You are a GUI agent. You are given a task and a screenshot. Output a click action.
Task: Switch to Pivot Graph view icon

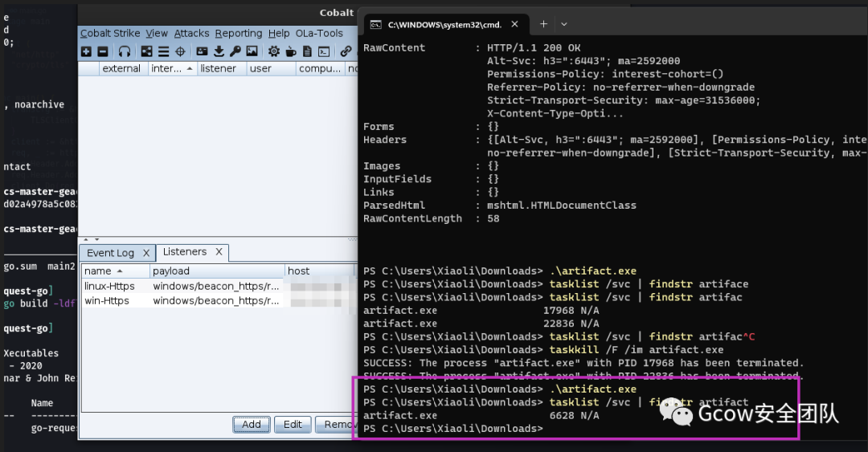(x=147, y=51)
